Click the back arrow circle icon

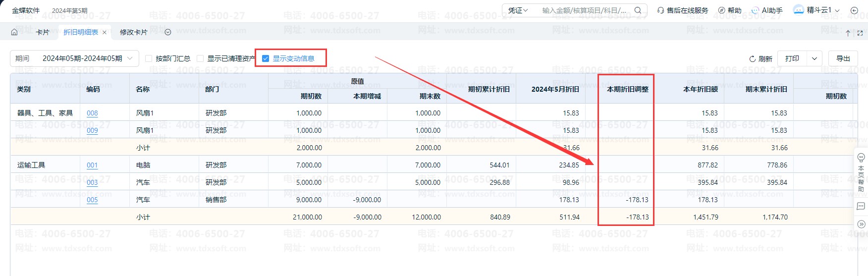(854, 10)
